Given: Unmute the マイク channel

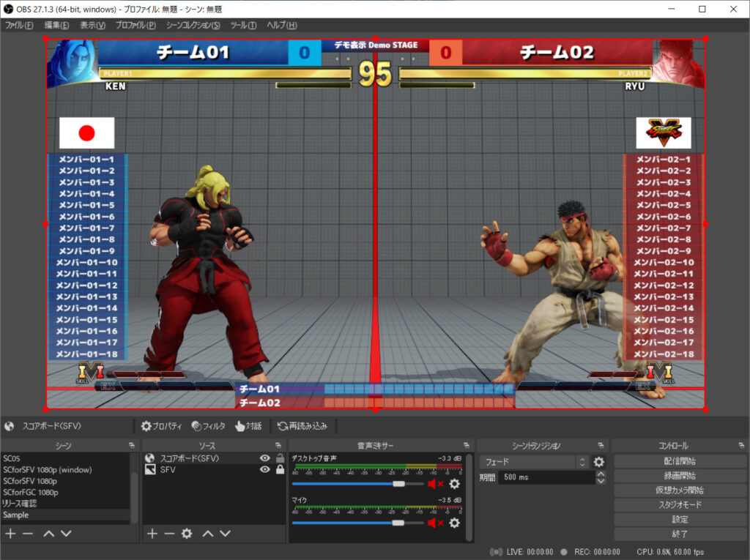Looking at the screenshot, I should [435, 523].
